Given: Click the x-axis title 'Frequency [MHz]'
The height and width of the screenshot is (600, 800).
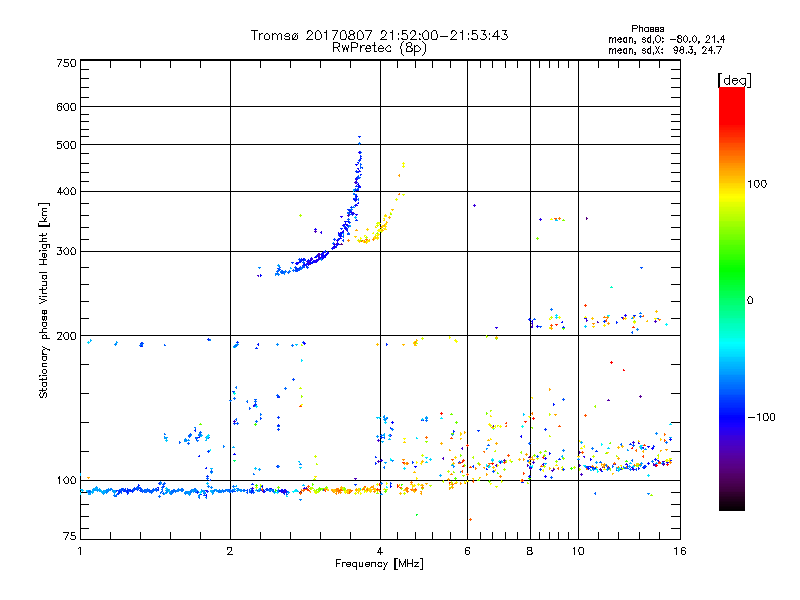Looking at the screenshot, I should point(379,564).
